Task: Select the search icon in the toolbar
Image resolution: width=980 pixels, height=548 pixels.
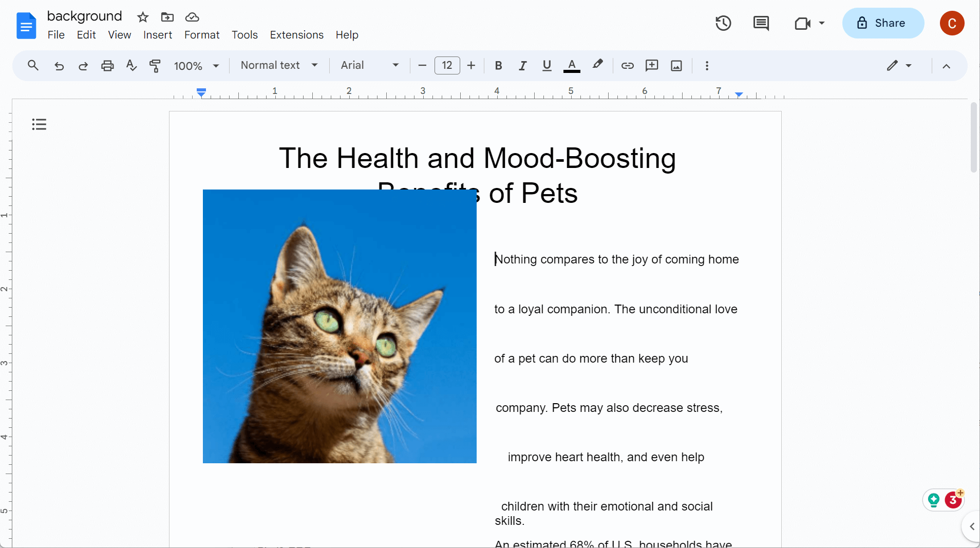Action: click(x=32, y=65)
